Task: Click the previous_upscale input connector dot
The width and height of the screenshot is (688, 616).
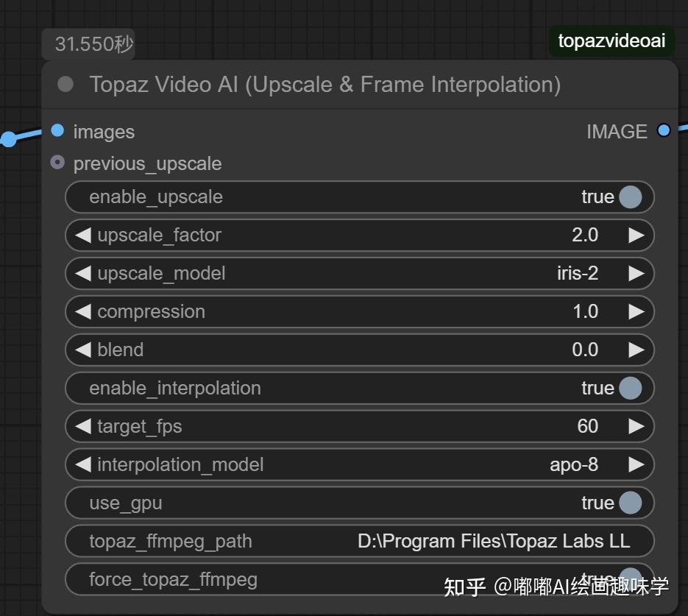Action: pos(58,163)
